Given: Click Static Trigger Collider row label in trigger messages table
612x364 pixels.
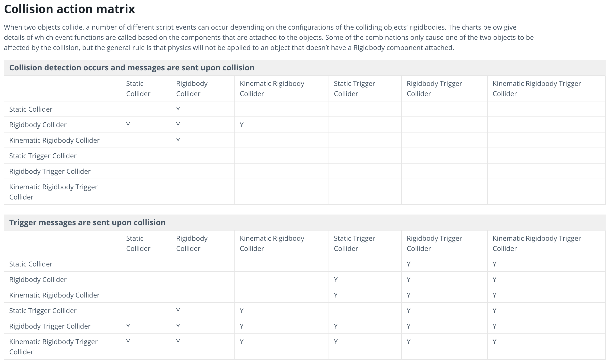Looking at the screenshot, I should pos(43,311).
